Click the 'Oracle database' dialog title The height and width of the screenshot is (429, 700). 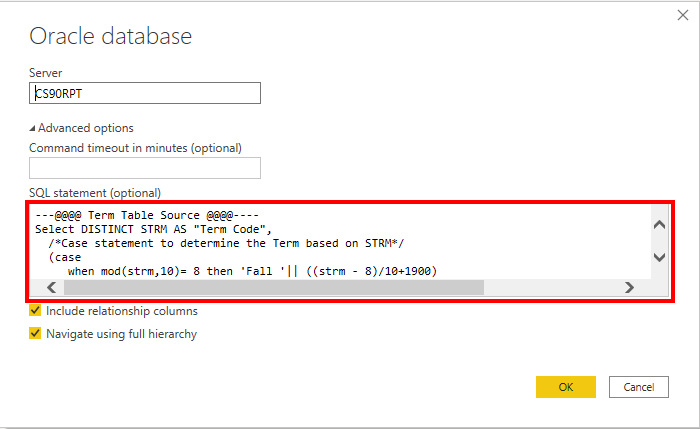click(x=111, y=36)
